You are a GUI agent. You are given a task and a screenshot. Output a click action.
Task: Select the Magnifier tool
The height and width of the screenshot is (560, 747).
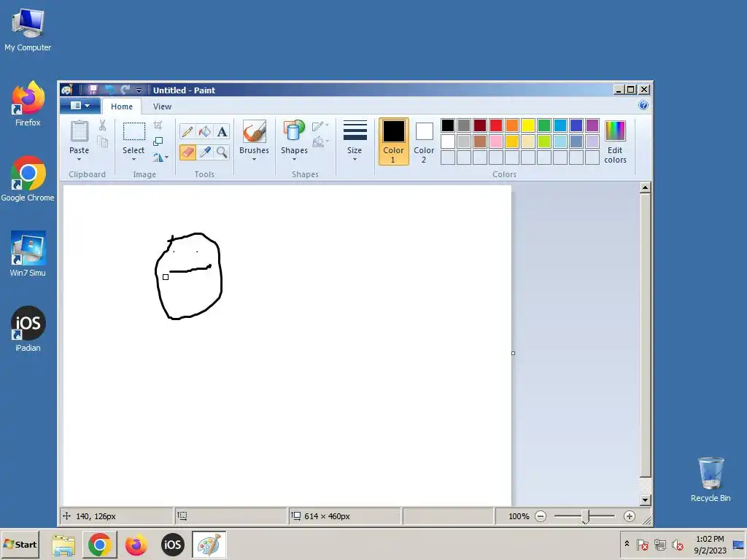point(222,152)
